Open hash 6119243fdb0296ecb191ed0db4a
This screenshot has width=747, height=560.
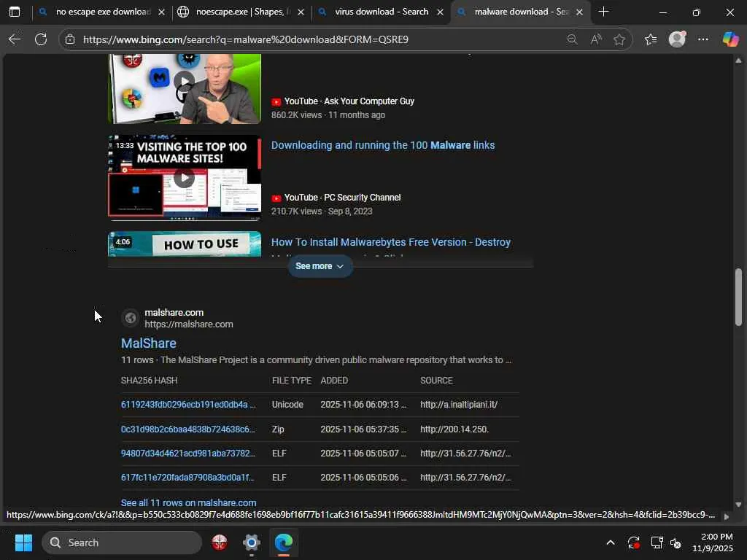[x=188, y=405]
